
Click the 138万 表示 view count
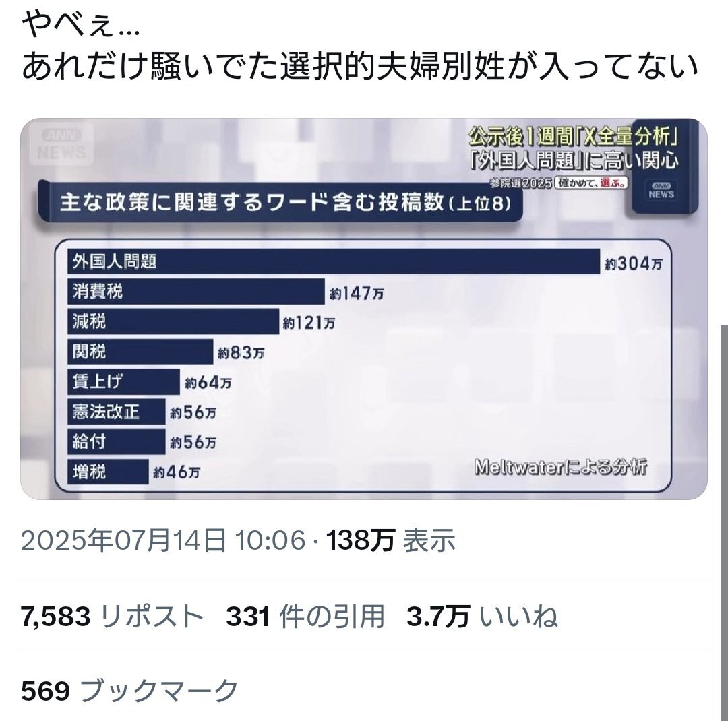tap(390, 540)
